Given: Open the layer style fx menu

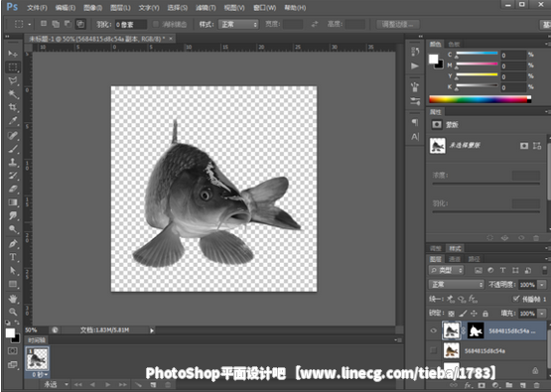Looking at the screenshot, I should pos(468,385).
